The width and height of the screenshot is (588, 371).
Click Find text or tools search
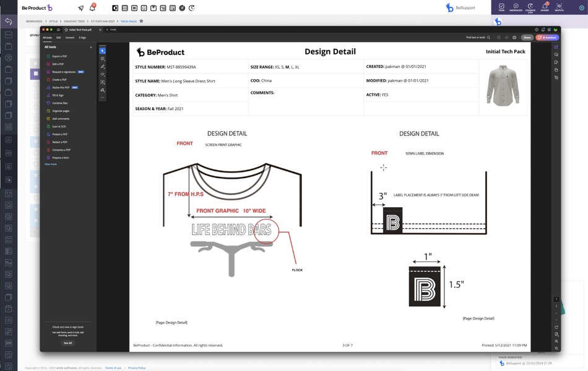click(x=478, y=38)
